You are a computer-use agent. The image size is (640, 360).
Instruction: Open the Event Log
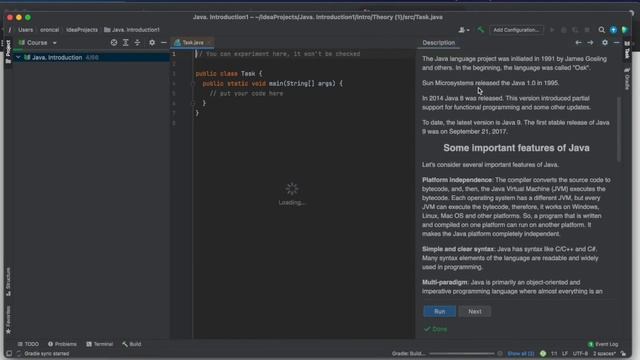coord(603,344)
